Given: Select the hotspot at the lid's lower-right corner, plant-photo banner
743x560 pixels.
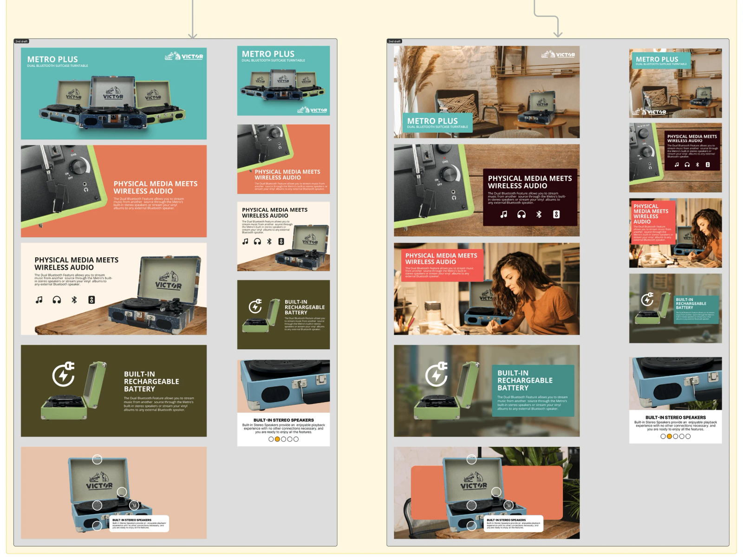Looking at the screenshot, I should (x=496, y=492).
